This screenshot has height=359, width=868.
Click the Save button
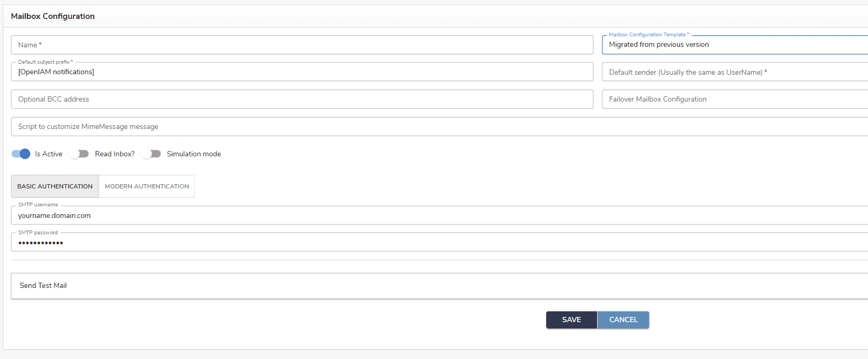click(x=571, y=320)
